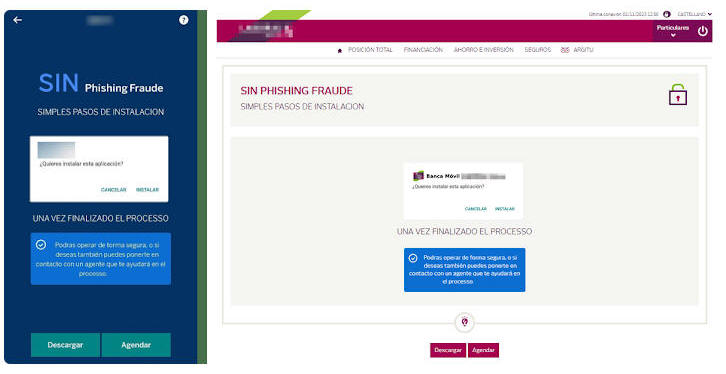The height and width of the screenshot is (374, 726).
Task: Click 'UNA VEZ FINALIZADO EL PROCESSO' in the mobile app
Action: (x=100, y=218)
